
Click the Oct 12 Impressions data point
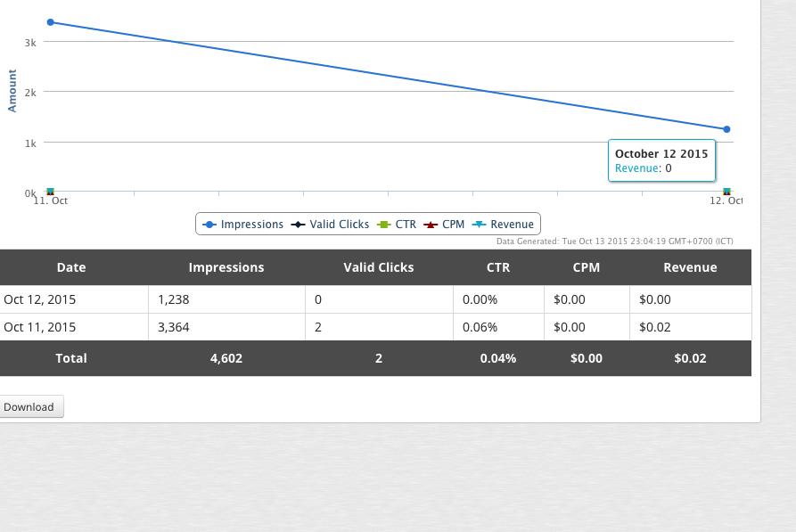click(x=726, y=129)
